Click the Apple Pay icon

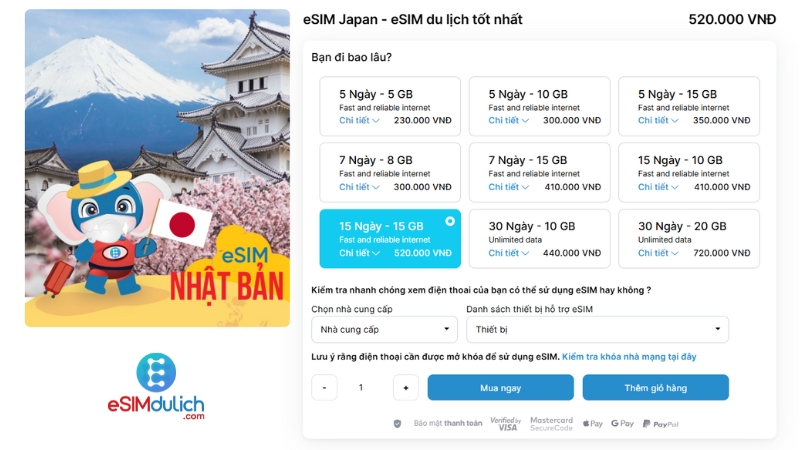pyautogui.click(x=593, y=423)
